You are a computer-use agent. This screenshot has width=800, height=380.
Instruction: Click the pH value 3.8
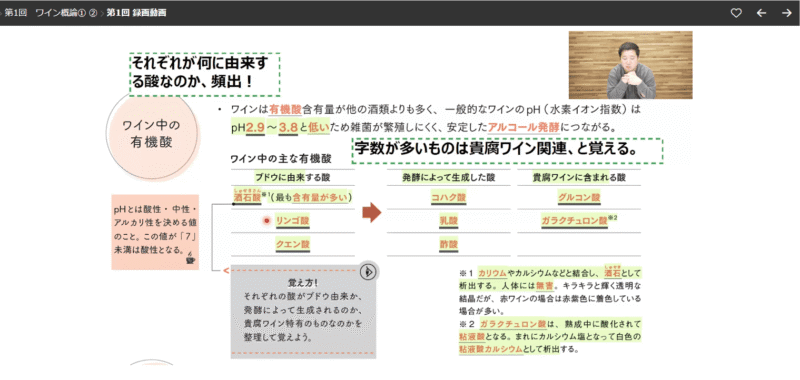(288, 128)
